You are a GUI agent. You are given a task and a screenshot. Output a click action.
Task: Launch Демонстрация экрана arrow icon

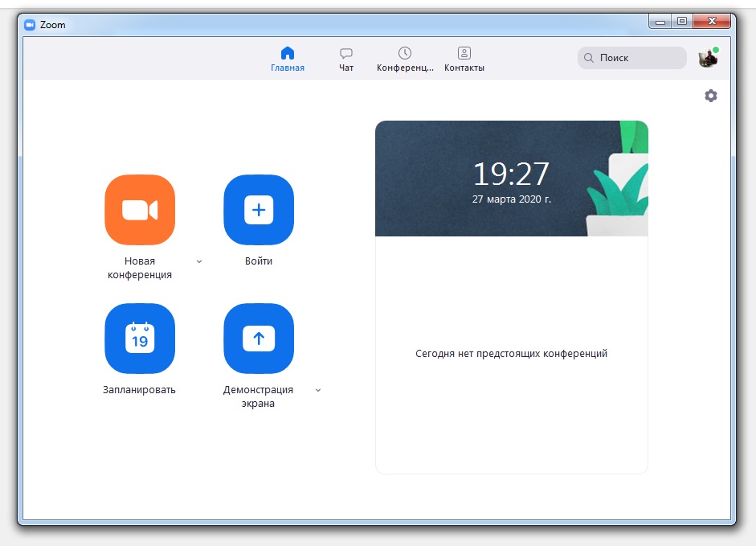[259, 339]
